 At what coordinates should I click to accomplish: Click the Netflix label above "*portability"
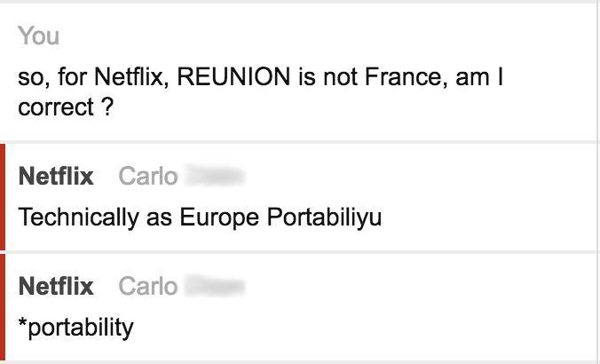tap(56, 286)
